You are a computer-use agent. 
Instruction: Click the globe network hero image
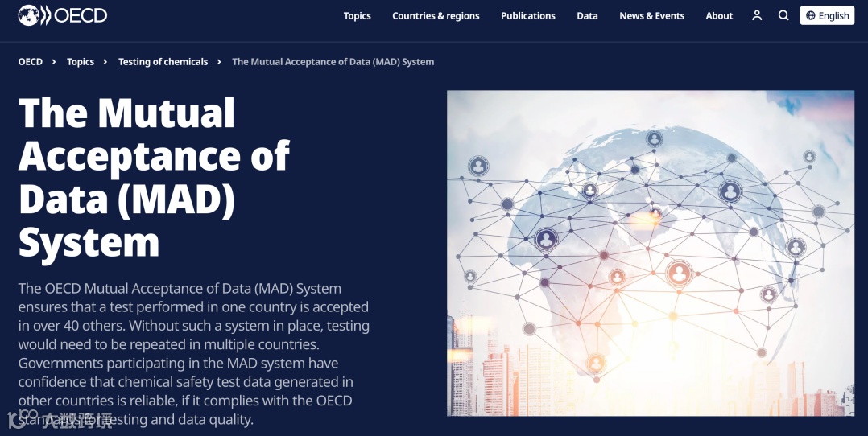(x=651, y=253)
